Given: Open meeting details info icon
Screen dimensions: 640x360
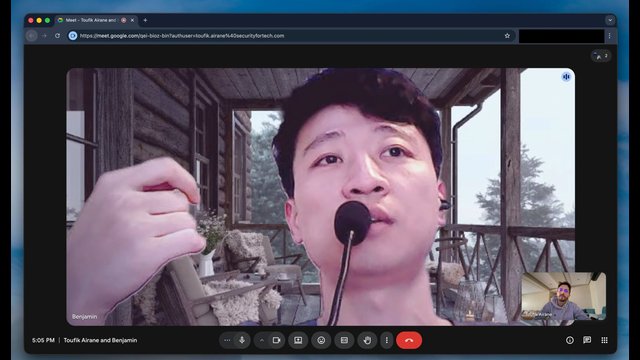Looking at the screenshot, I should coord(570,340).
